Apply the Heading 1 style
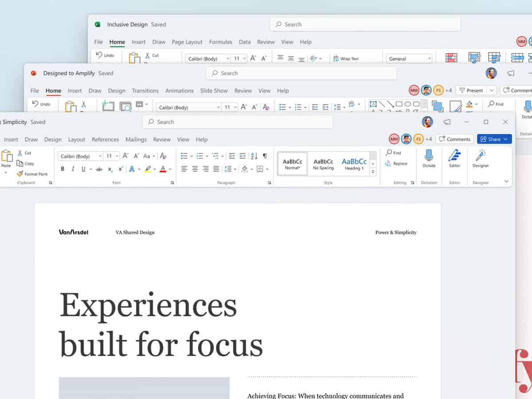 tap(354, 164)
